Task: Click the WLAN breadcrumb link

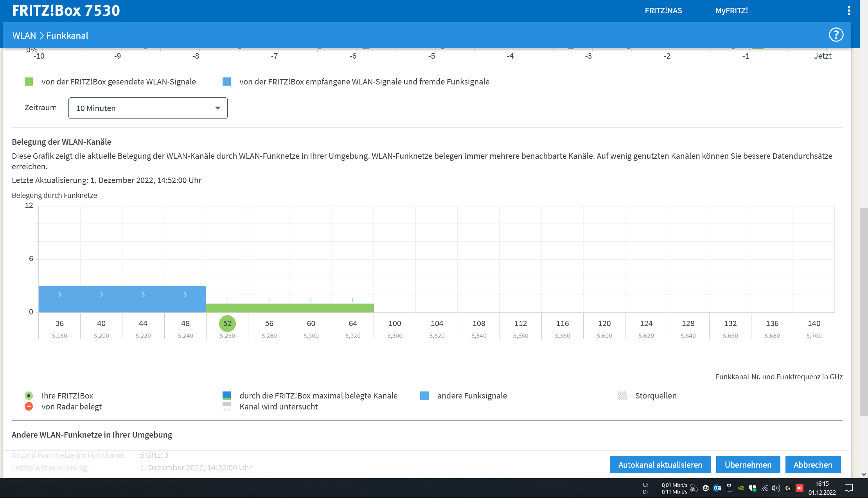Action: pos(24,36)
